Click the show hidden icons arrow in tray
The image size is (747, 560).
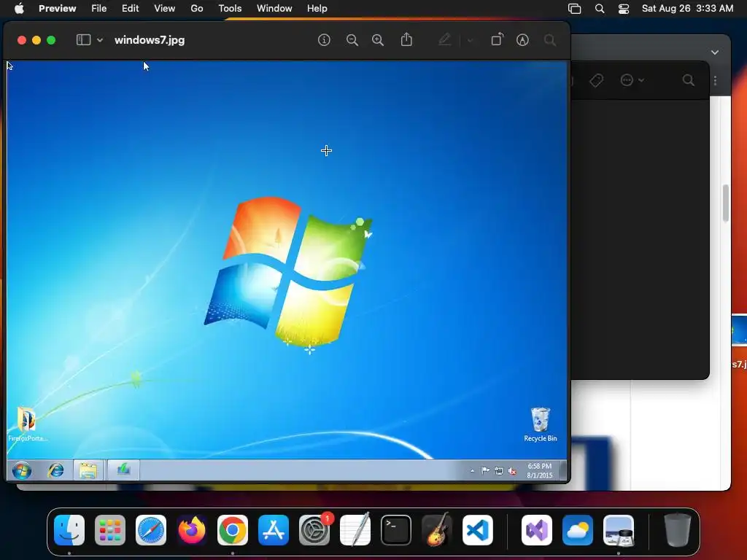click(x=472, y=471)
